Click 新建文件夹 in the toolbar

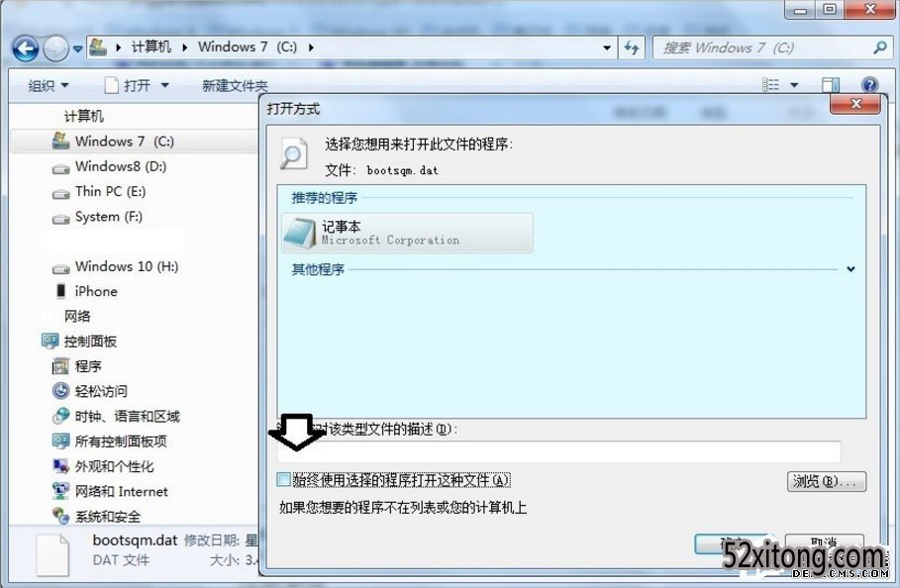[x=235, y=86]
